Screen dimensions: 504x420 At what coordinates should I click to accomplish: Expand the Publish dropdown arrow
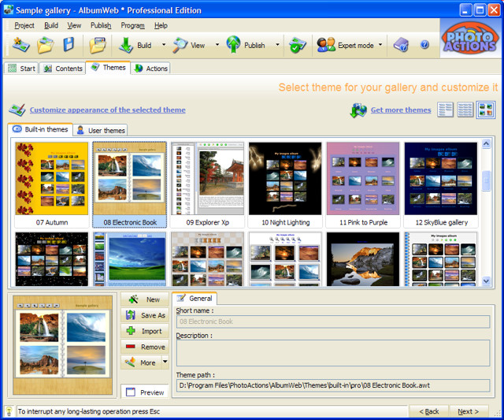[x=277, y=45]
